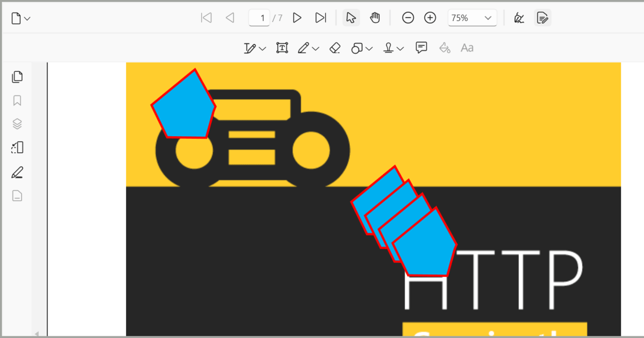Image resolution: width=644 pixels, height=338 pixels.
Task: Open the page thumbnails sidebar panel
Action: pyautogui.click(x=17, y=77)
